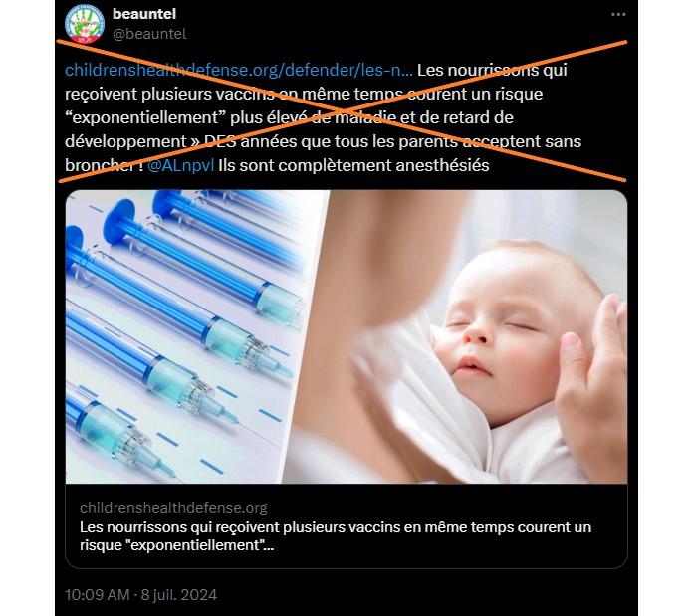Click the crossing point of orange X
This screenshot has width=693, height=616.
pos(342,110)
